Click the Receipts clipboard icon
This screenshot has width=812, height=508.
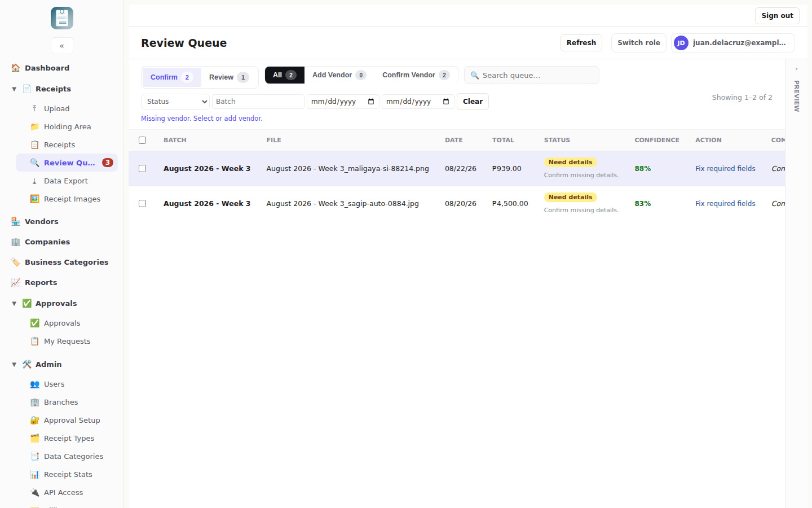[34, 144]
